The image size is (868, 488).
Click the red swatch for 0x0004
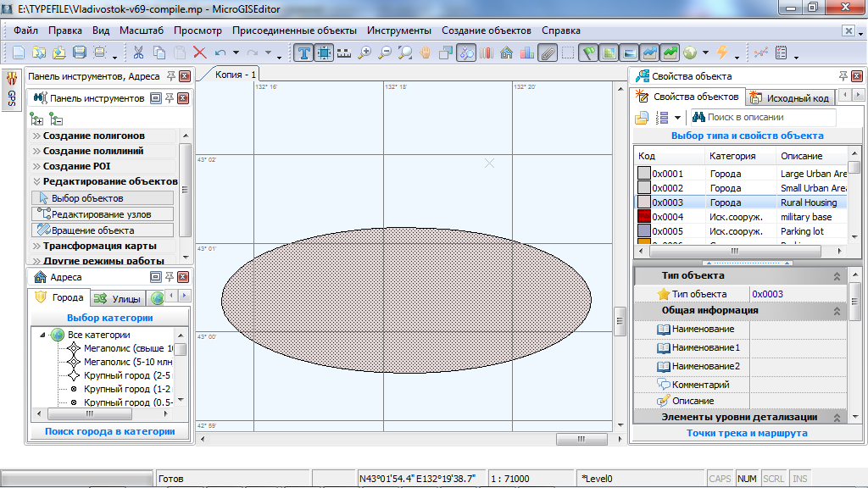click(x=643, y=217)
